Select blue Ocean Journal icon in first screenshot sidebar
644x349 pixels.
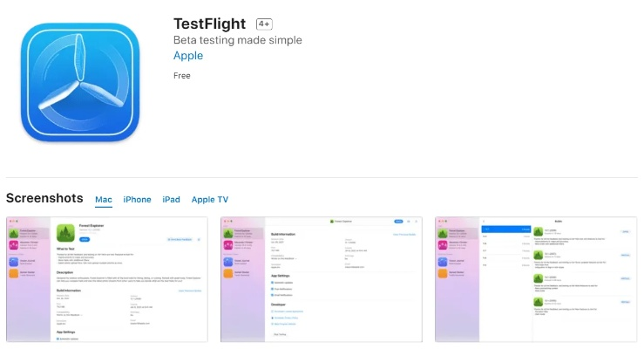[12, 260]
